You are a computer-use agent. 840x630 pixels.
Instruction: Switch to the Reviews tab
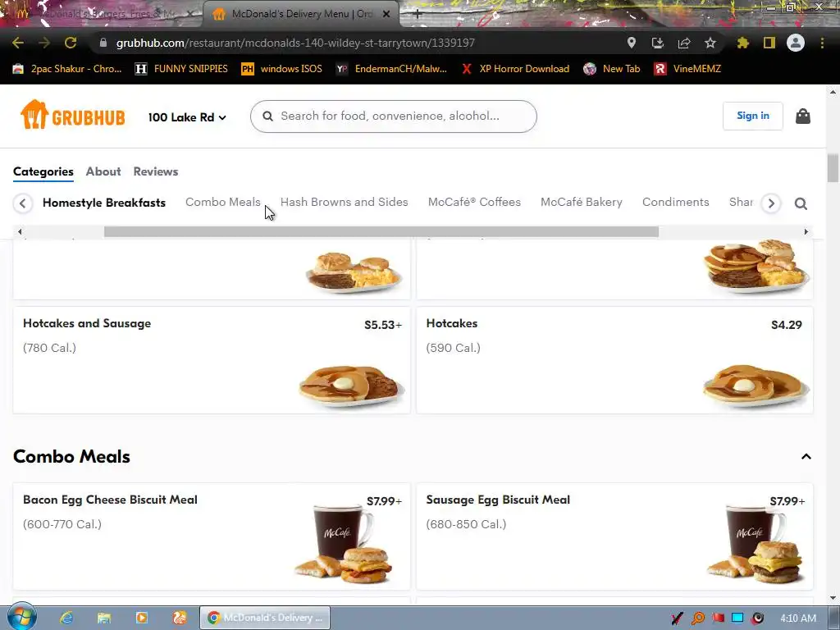click(x=155, y=171)
